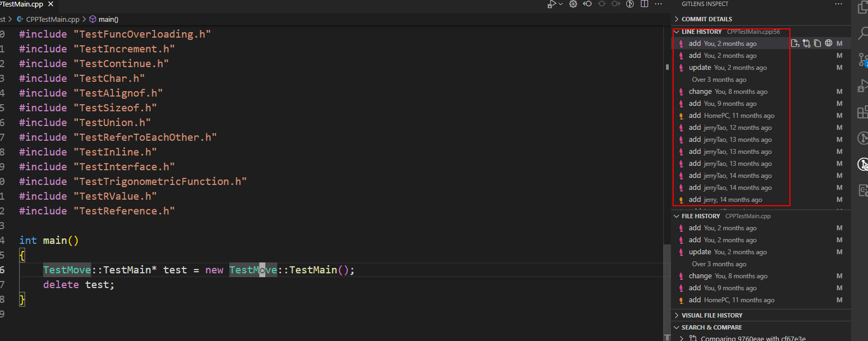Split the editor to the right

(644, 4)
